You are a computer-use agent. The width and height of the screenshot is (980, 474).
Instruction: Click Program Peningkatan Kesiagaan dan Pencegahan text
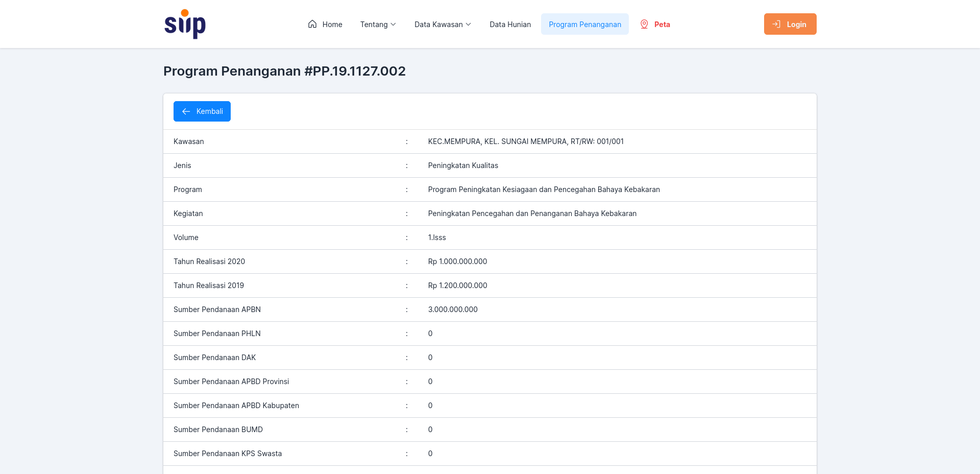(x=544, y=189)
